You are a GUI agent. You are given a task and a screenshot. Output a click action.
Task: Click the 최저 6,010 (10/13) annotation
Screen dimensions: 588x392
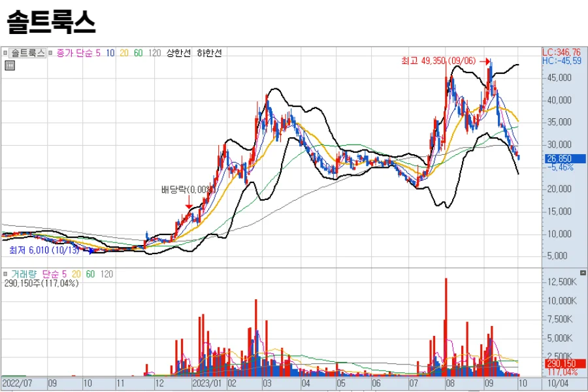point(44,250)
